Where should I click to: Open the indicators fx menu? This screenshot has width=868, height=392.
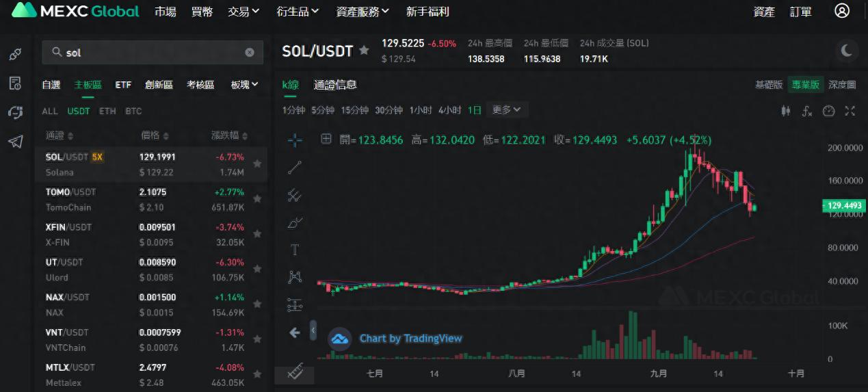[x=807, y=111]
